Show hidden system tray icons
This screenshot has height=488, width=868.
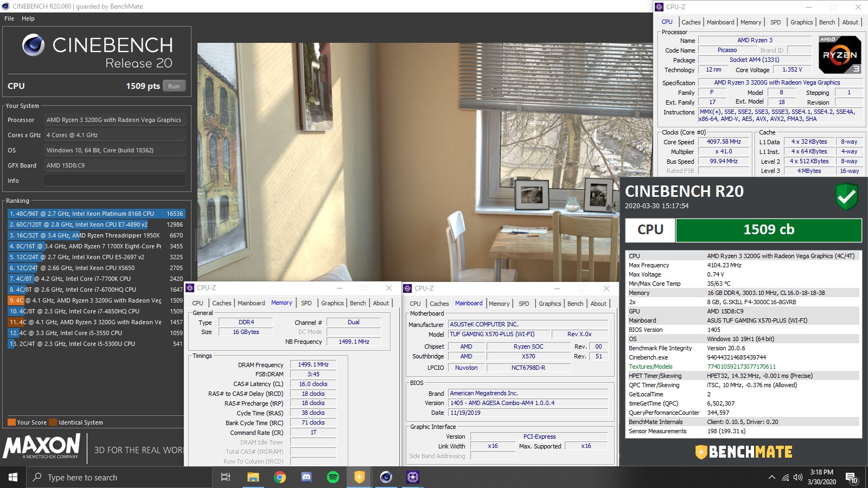771,477
